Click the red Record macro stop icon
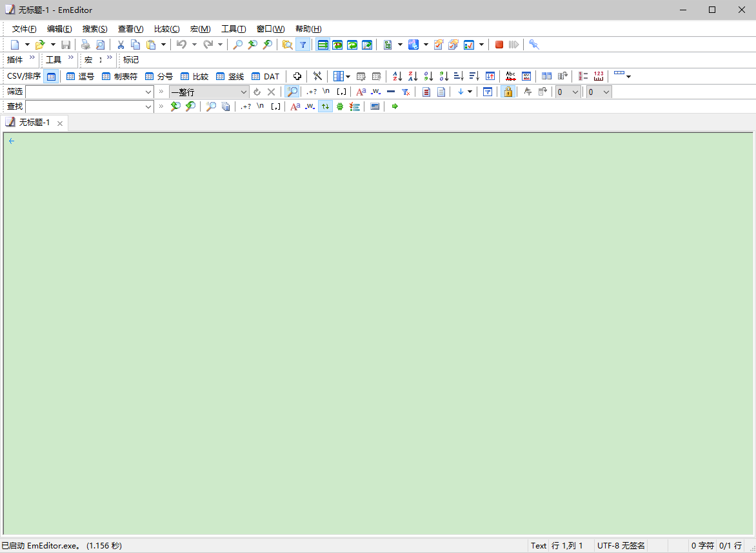Image resolution: width=756 pixels, height=553 pixels. pyautogui.click(x=499, y=45)
